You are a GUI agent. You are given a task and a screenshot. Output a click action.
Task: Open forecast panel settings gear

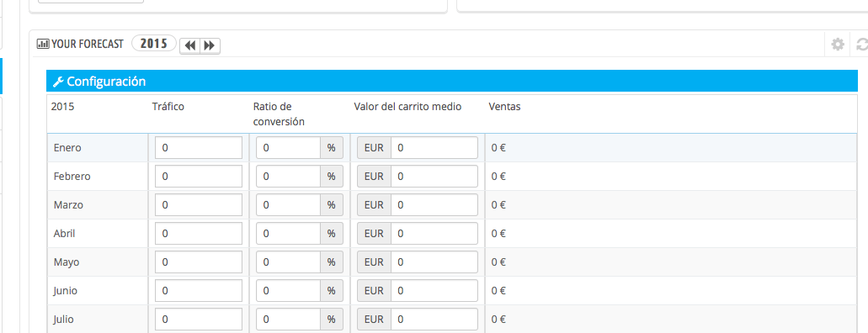click(838, 45)
